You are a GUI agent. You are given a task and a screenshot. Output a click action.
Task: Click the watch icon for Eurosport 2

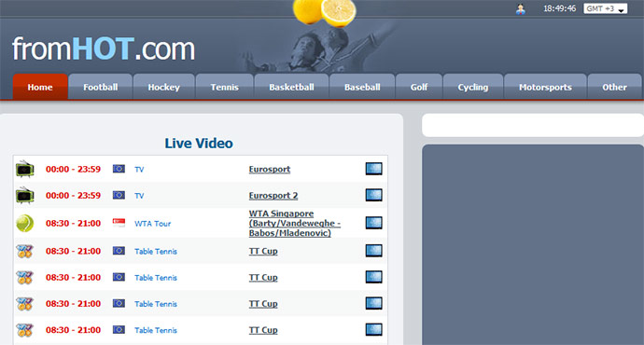(373, 195)
